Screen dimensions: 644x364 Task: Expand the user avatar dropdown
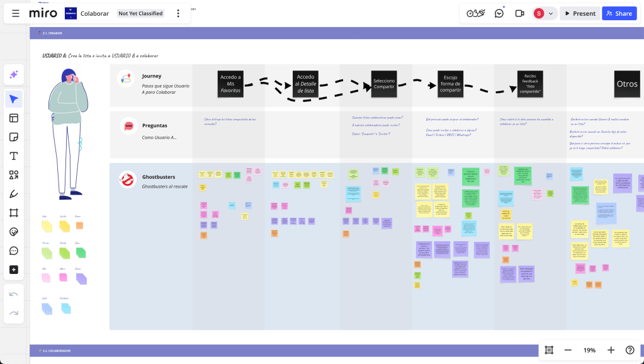[x=551, y=13]
